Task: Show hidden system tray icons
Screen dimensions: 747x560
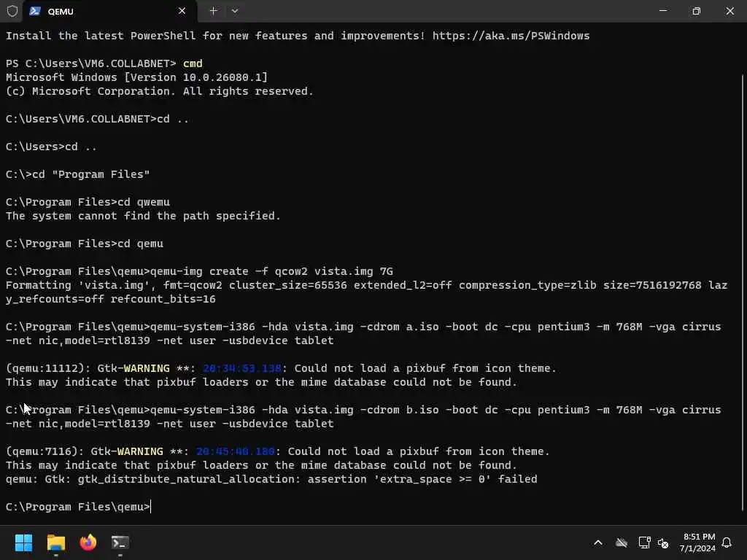Action: (x=598, y=542)
